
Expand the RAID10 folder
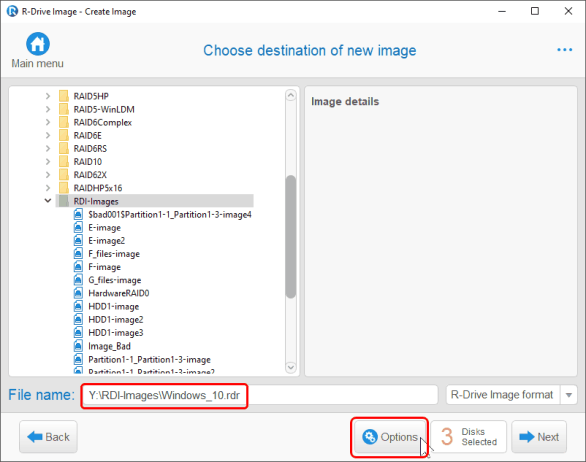[48, 161]
